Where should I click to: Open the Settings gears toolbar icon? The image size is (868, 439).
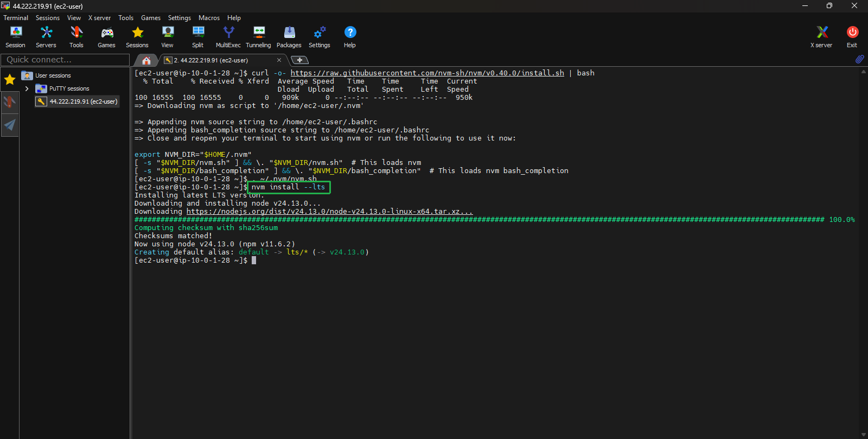tap(320, 37)
